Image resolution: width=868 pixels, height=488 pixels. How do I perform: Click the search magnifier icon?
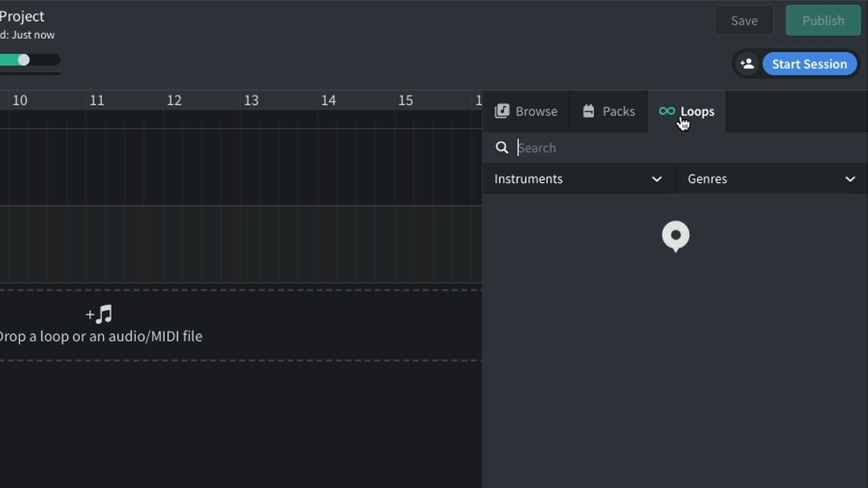pos(502,147)
